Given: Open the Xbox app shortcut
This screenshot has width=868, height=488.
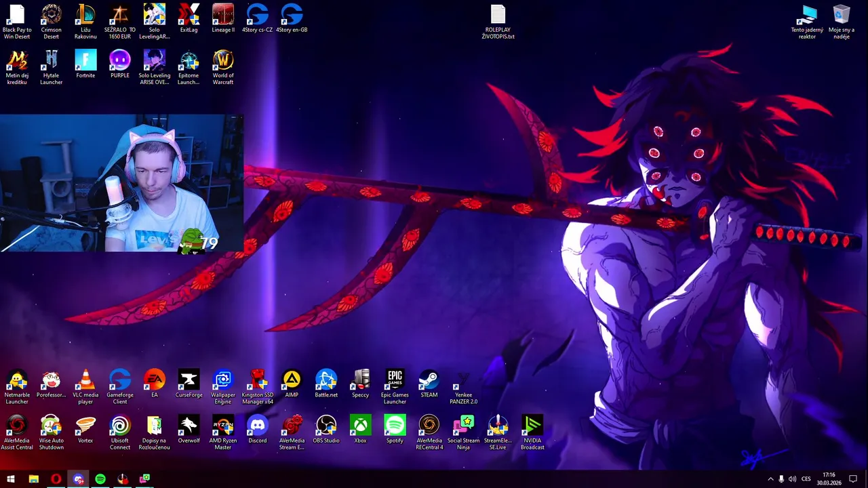Looking at the screenshot, I should pos(360,429).
